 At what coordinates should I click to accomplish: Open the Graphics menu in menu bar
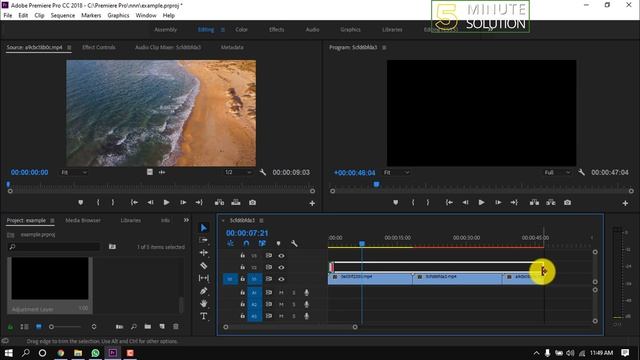coord(118,16)
